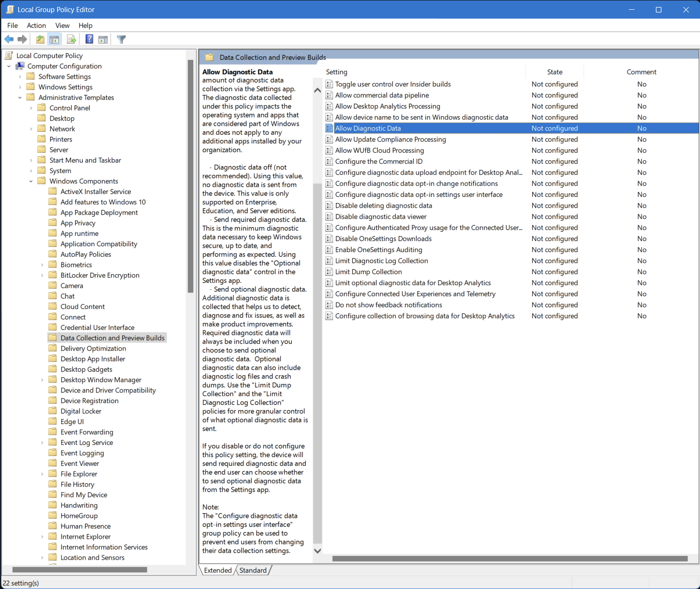This screenshot has width=700, height=589.
Task: Click the Filter funnel icon
Action: (x=121, y=39)
